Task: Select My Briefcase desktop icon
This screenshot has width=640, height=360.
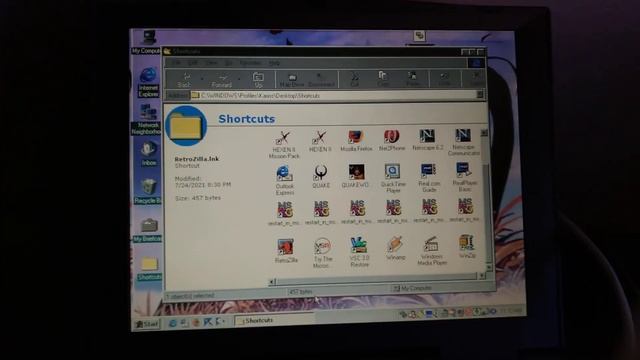Action: [x=147, y=230]
